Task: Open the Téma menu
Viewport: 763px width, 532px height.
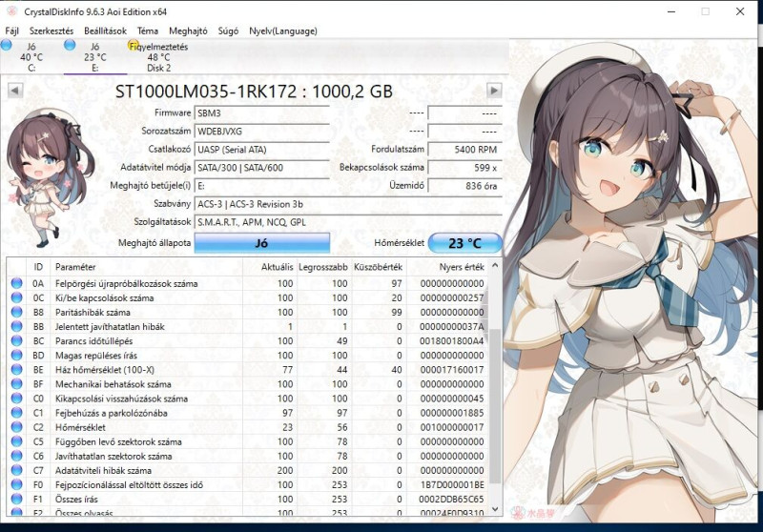Action: (x=148, y=31)
